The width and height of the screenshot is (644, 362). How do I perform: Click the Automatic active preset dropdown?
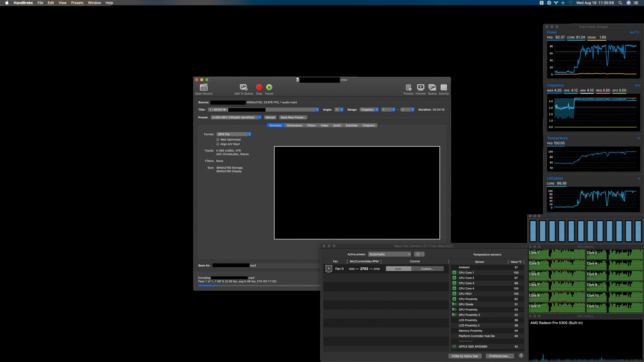[x=389, y=254]
